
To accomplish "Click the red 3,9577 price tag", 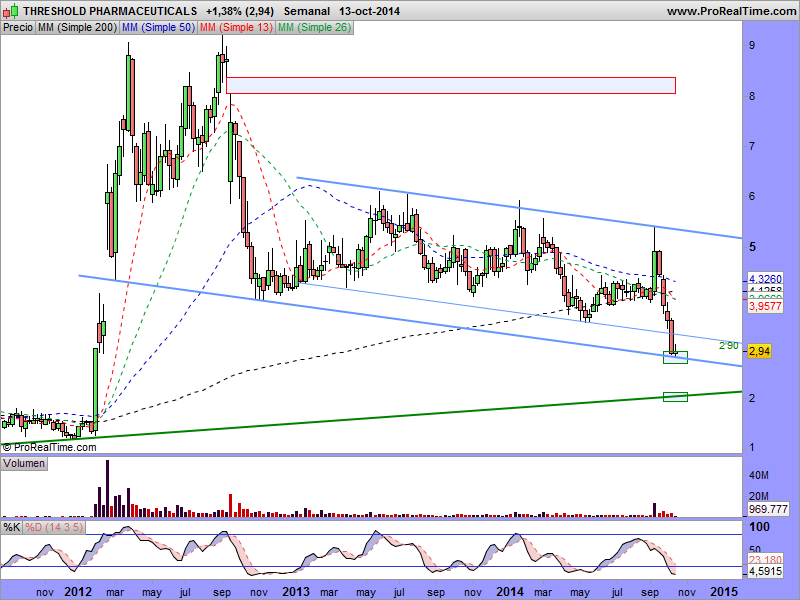I will [765, 306].
